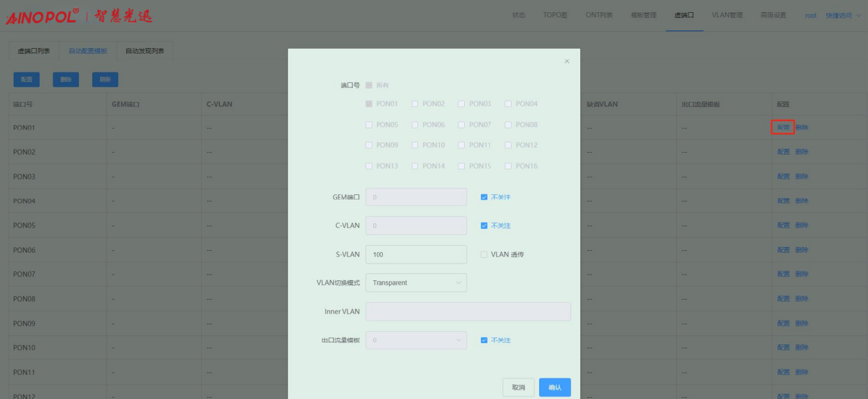Enable the VLAN 透传 checkbox

484,255
